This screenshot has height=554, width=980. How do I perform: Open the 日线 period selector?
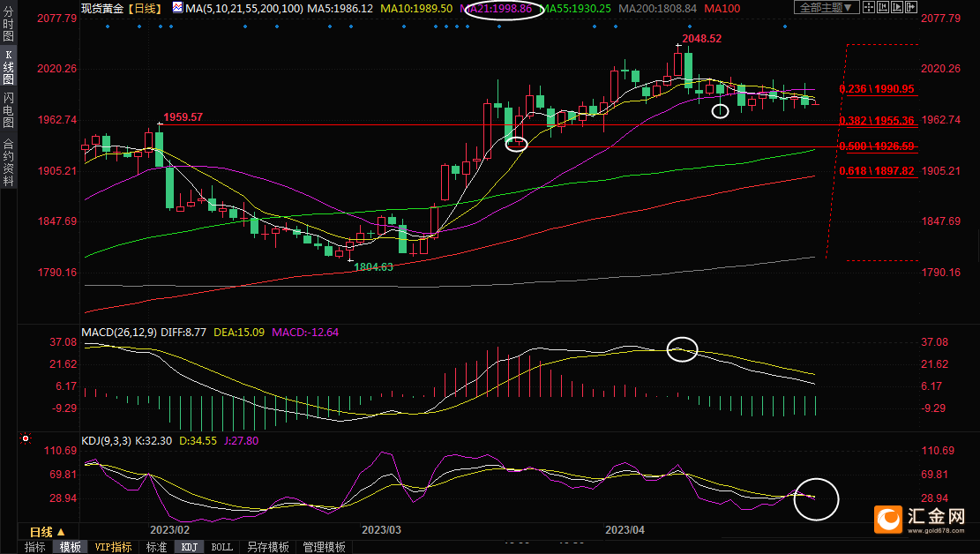47,532
